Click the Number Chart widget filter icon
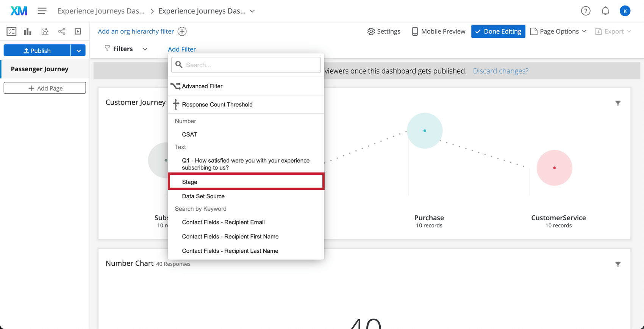The image size is (644, 329). click(x=618, y=264)
